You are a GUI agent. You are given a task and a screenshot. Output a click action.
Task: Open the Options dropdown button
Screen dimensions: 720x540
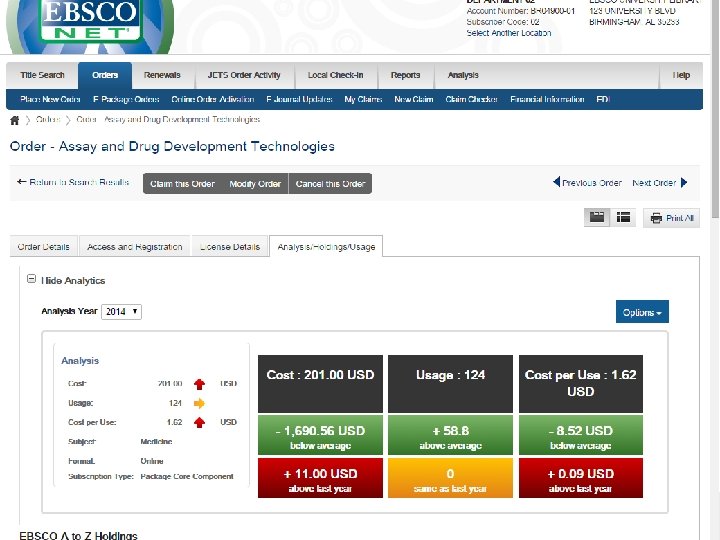[642, 312]
